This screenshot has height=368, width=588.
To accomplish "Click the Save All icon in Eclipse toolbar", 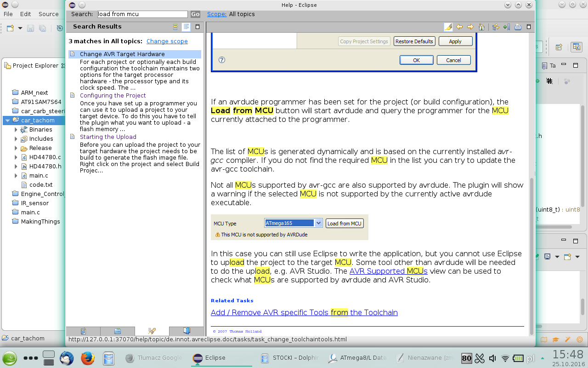I will click(42, 29).
